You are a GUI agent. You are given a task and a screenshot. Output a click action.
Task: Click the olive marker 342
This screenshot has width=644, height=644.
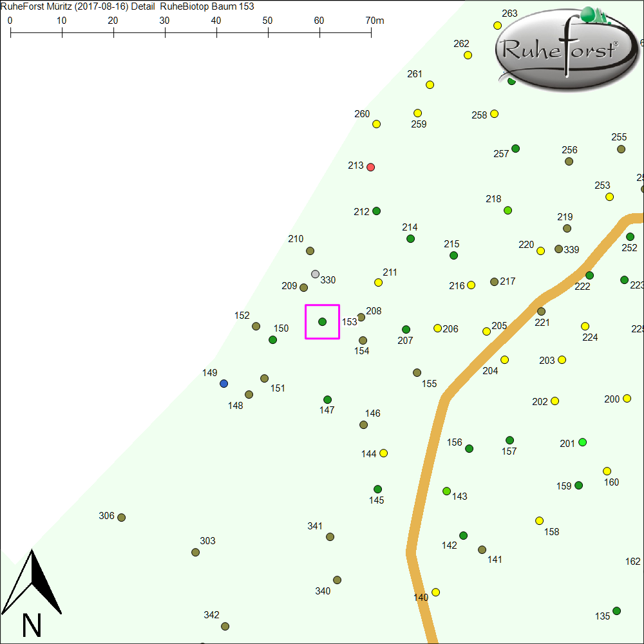pyautogui.click(x=225, y=627)
